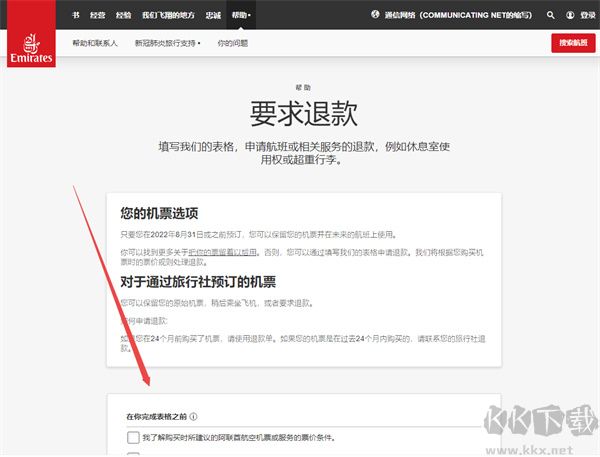
Task: Expand the 帮助 dropdown menu
Action: (241, 15)
